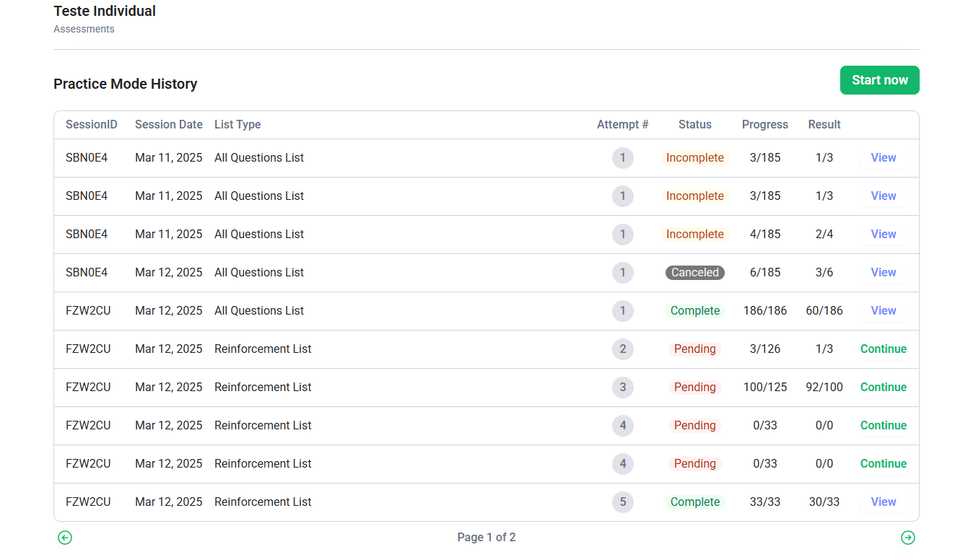Click the 6/185 progress value
The height and width of the screenshot is (560, 968).
coord(765,273)
